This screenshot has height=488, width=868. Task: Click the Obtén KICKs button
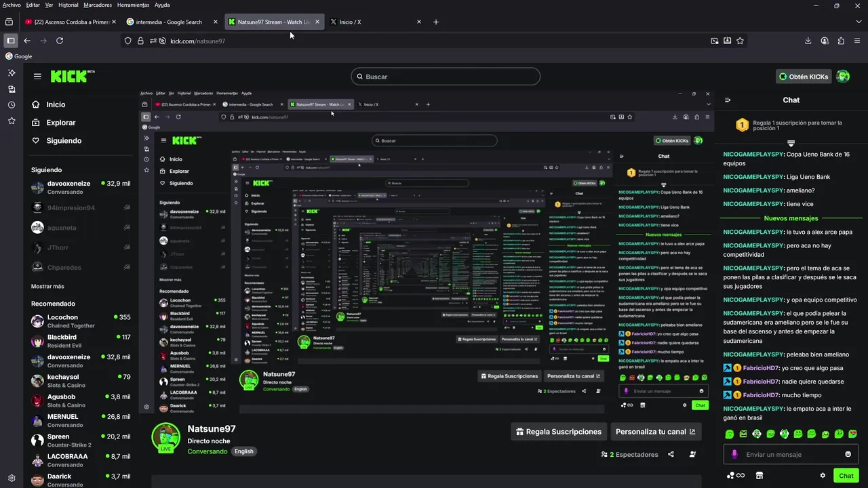tap(804, 77)
